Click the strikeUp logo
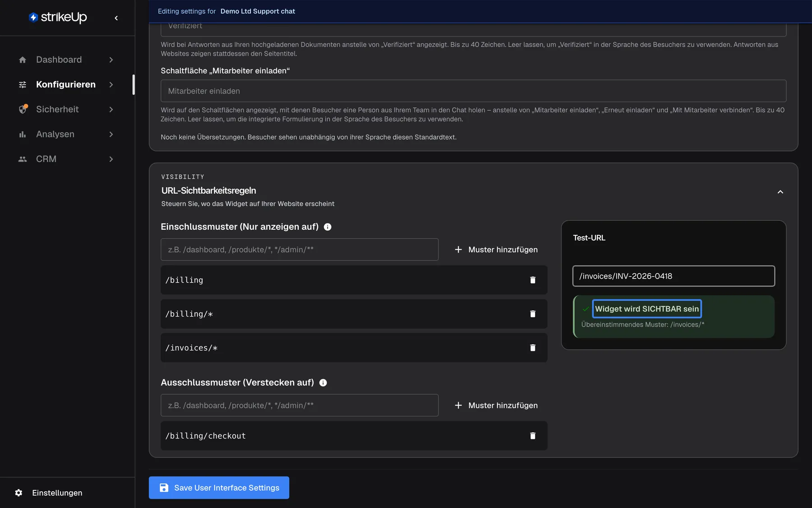This screenshot has width=812, height=508. [x=58, y=17]
